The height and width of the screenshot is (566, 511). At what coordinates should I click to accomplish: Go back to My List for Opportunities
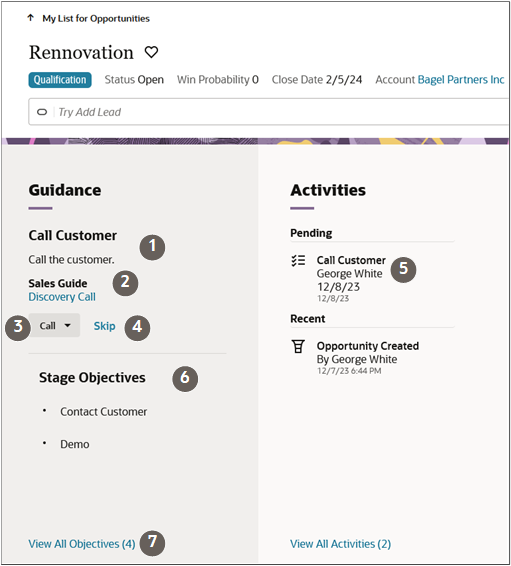pos(96,18)
